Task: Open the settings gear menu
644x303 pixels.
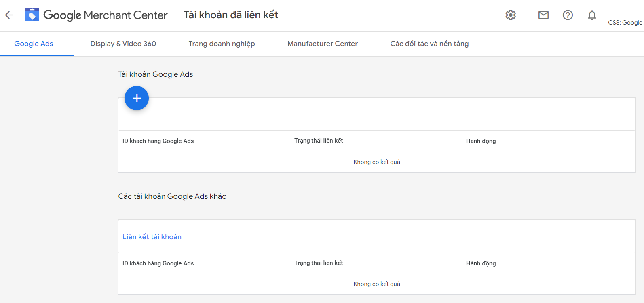Action: tap(511, 15)
